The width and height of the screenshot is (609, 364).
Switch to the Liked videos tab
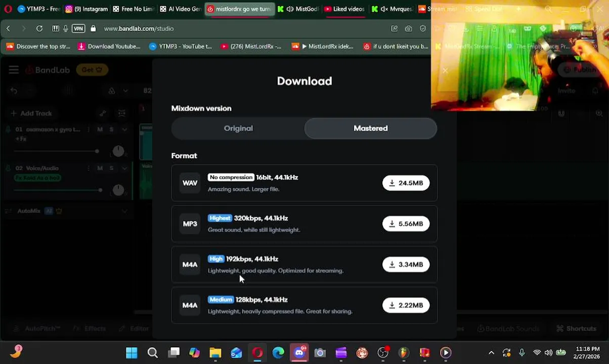pyautogui.click(x=344, y=9)
